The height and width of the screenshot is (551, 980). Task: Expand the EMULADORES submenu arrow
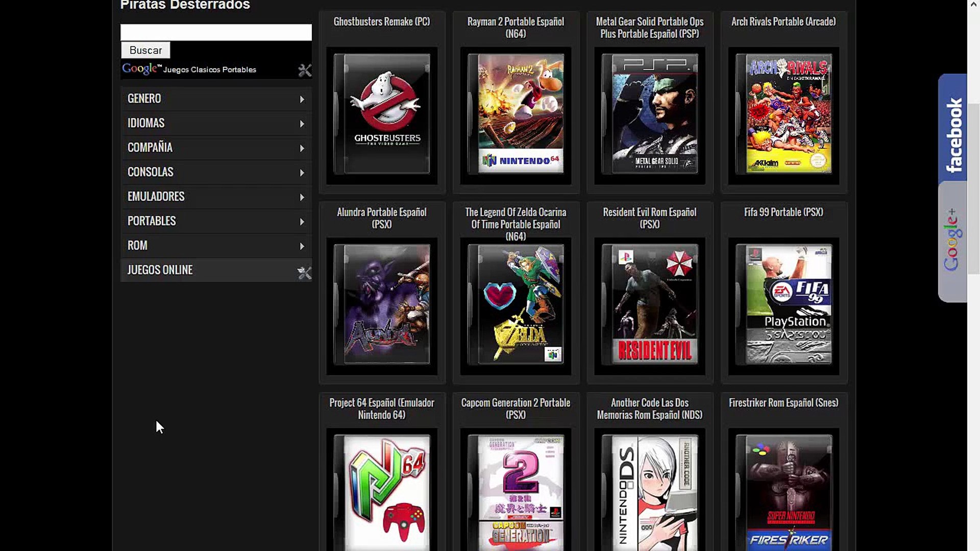(302, 197)
